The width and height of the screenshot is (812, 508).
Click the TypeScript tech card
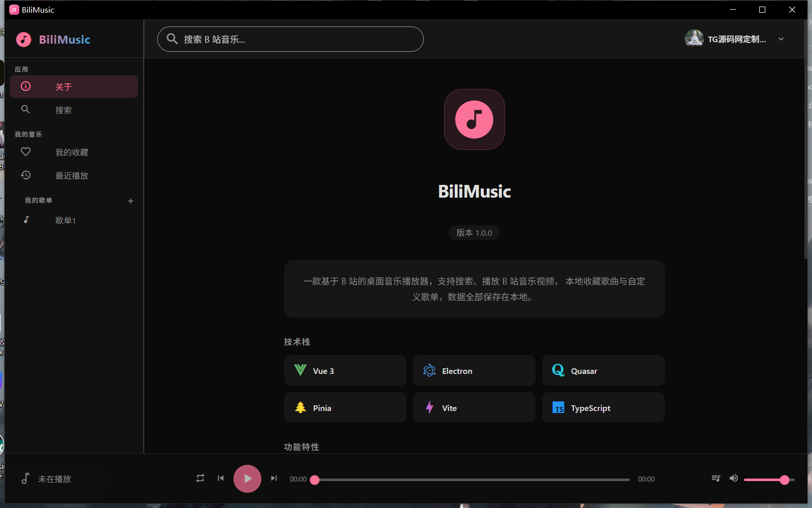[x=603, y=408]
